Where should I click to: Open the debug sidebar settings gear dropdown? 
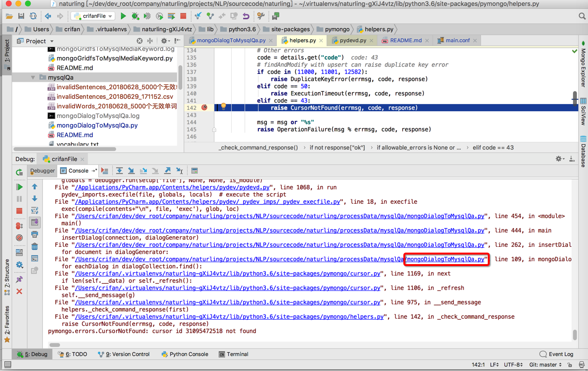pos(19,264)
